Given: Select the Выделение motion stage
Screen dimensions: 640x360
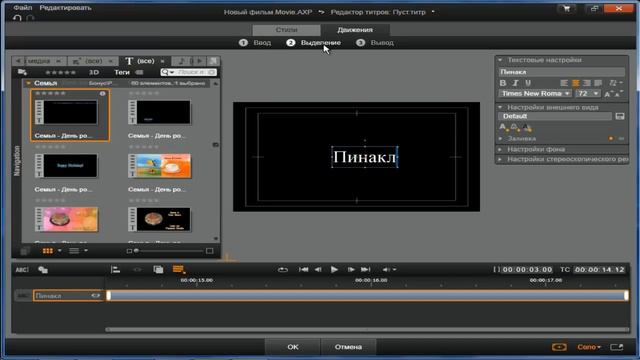Looking at the screenshot, I should point(313,42).
